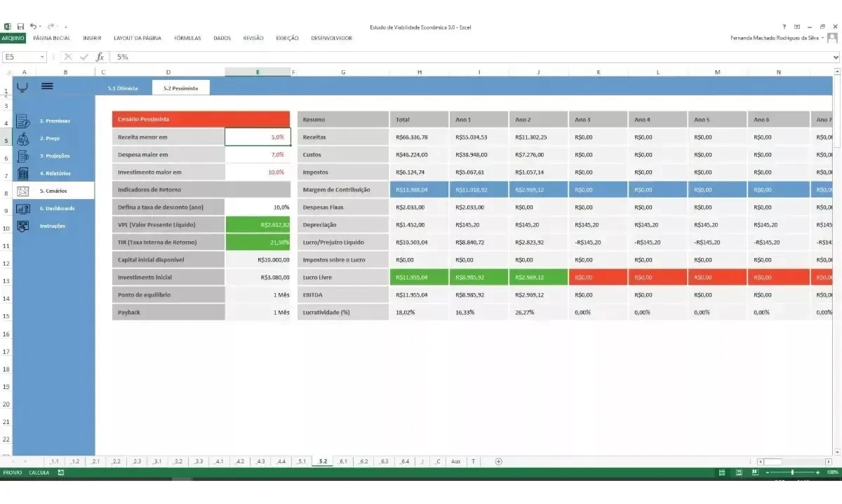Click the Dashboards chart sidebar icon
This screenshot has height=504, width=842.
23,208
